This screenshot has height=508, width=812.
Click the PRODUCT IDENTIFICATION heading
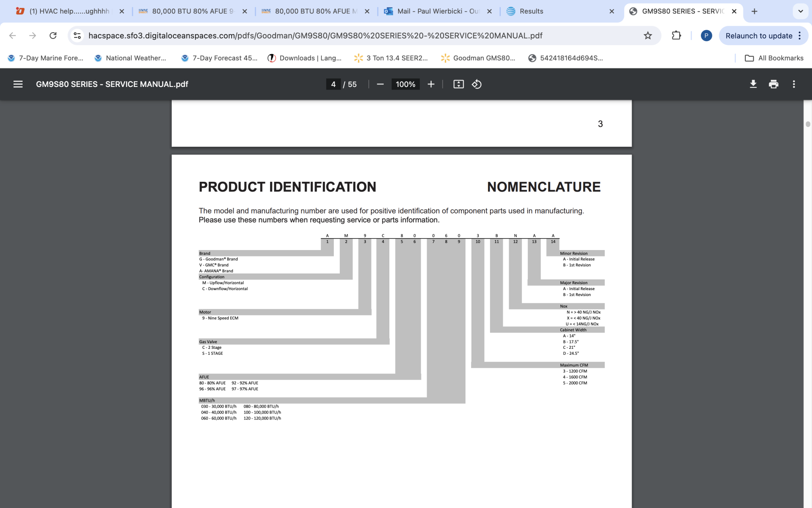pyautogui.click(x=287, y=187)
